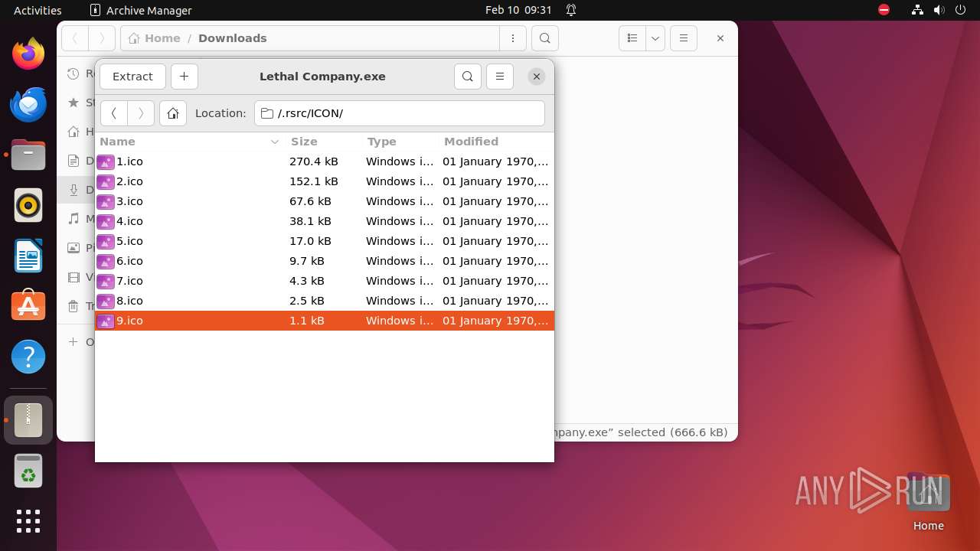Go to archive home location

173,113
